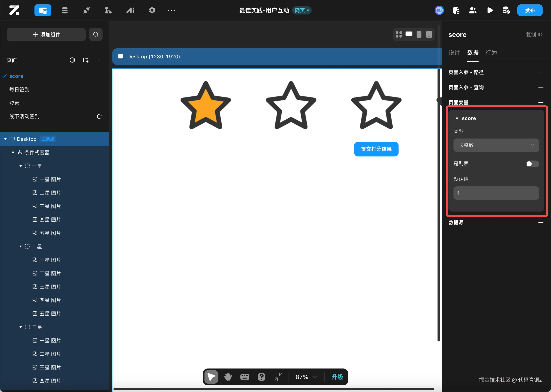The height and width of the screenshot is (392, 551).
Task: Click the preview play icon
Action: pos(490,10)
